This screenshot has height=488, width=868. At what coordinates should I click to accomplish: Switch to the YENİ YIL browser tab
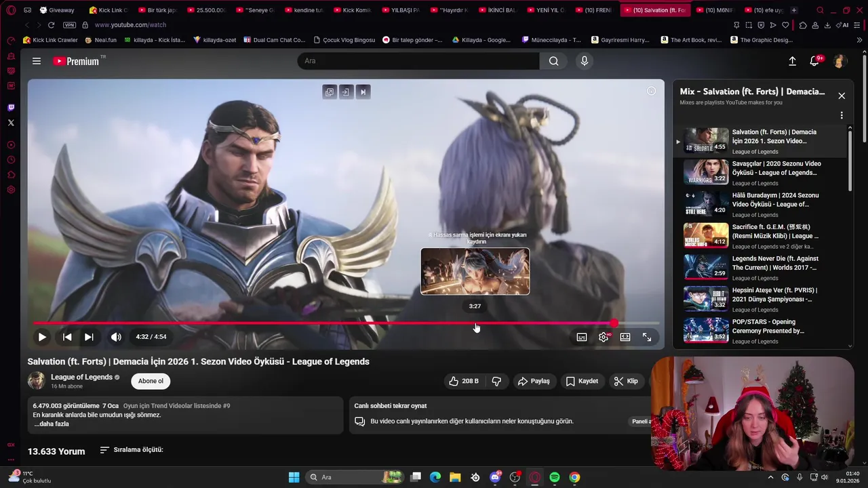[x=547, y=10]
